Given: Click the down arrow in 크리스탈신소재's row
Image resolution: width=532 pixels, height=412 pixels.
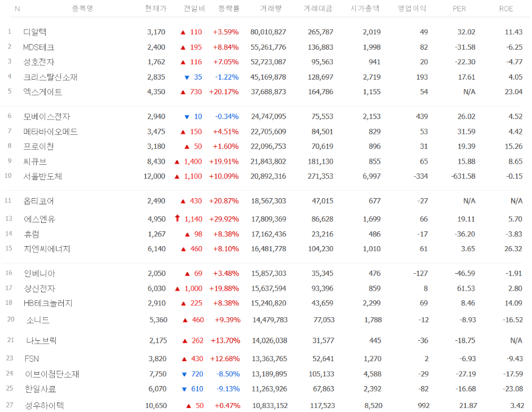Looking at the screenshot, I should click(x=187, y=77).
